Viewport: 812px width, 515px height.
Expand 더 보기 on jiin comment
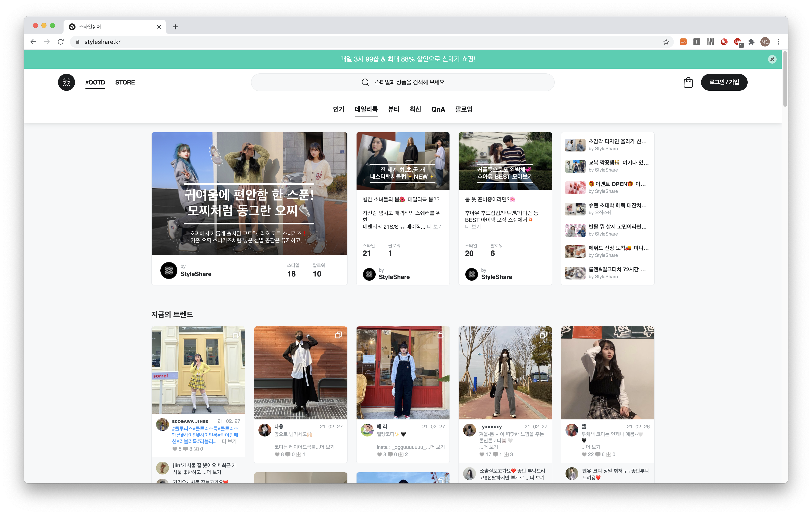tap(214, 472)
